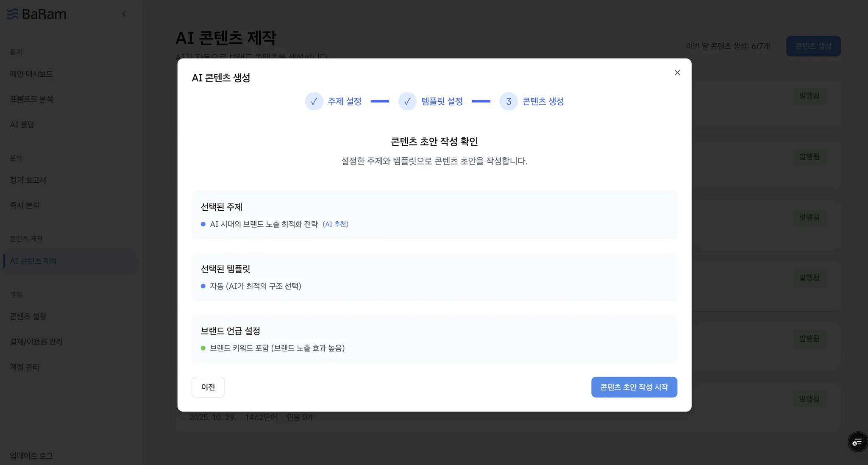Open 계정 관리 menu item
This screenshot has width=868, height=465.
point(25,367)
